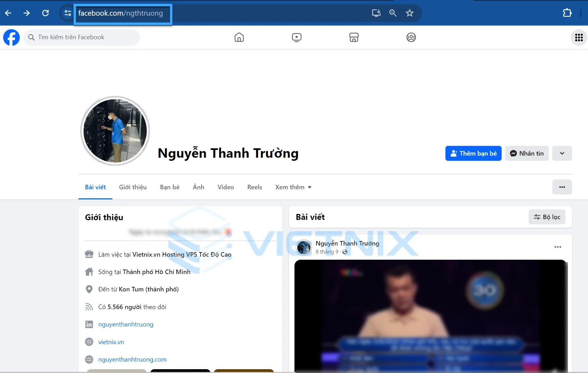Bookmark the page with the star icon
588x373 pixels.
(409, 13)
